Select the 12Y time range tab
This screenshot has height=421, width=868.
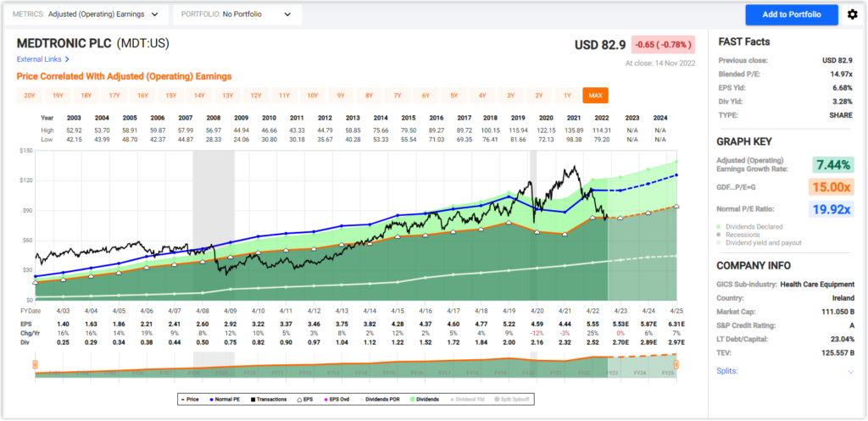pos(256,96)
